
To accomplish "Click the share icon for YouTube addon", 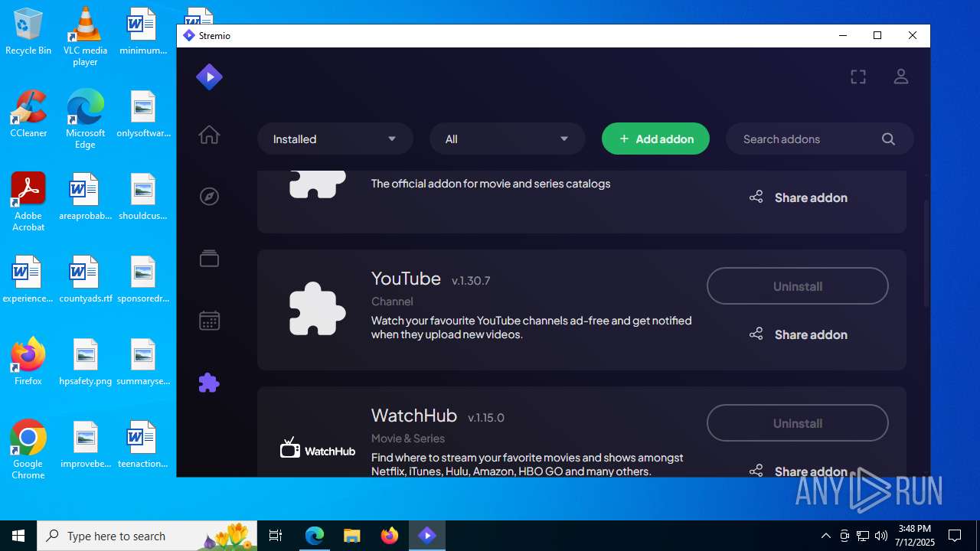I will point(756,334).
